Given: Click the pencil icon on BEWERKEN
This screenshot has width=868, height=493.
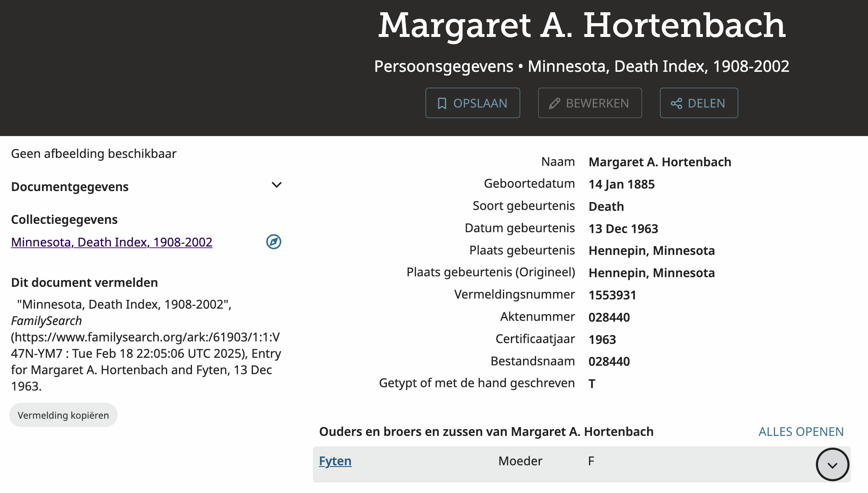Looking at the screenshot, I should (x=555, y=103).
